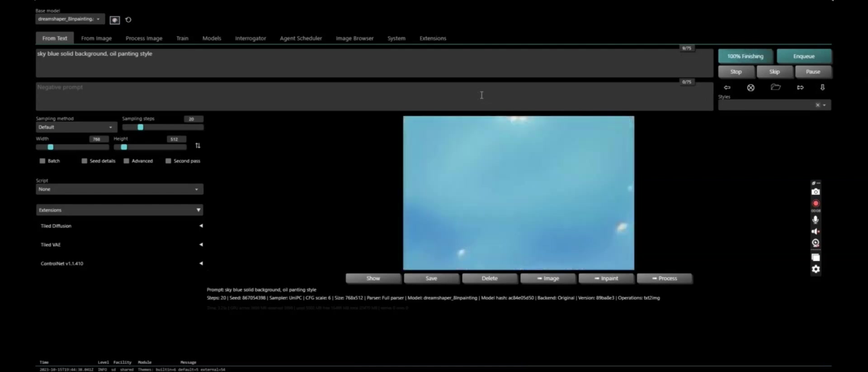Click into the Negative prompt box
The height and width of the screenshot is (372, 868).
pyautogui.click(x=374, y=96)
